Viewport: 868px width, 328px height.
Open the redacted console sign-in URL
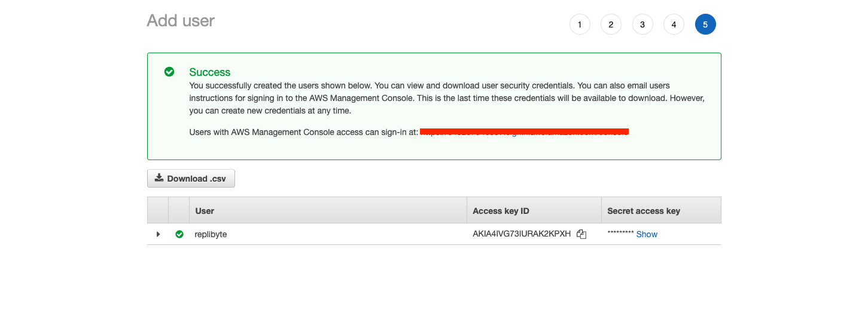[524, 132]
